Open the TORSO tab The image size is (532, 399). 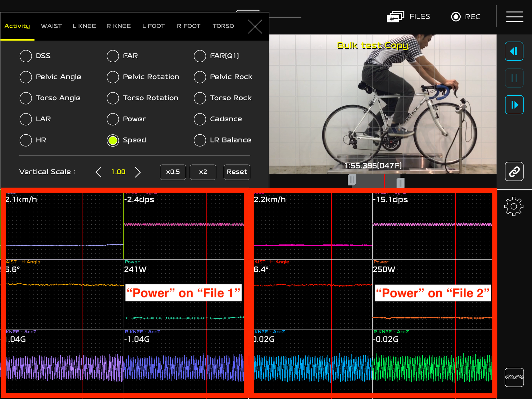pyautogui.click(x=223, y=26)
